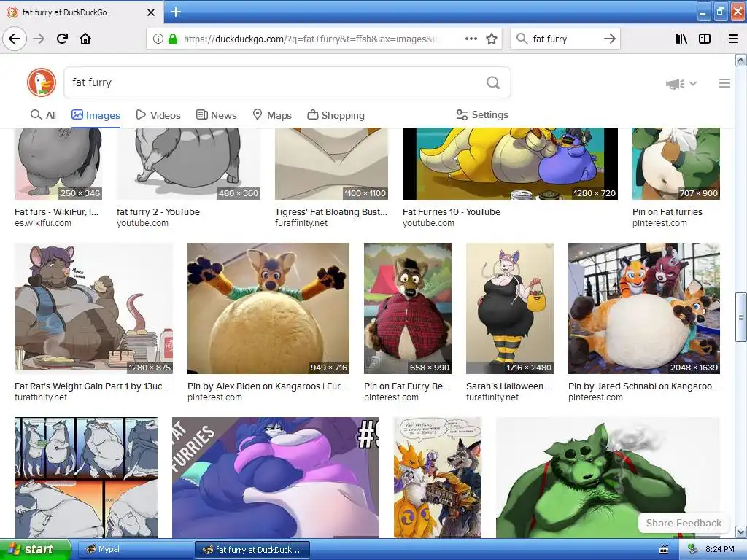Toggle the sidebar view icon
Viewport: 747px width, 560px height.
[x=705, y=39]
